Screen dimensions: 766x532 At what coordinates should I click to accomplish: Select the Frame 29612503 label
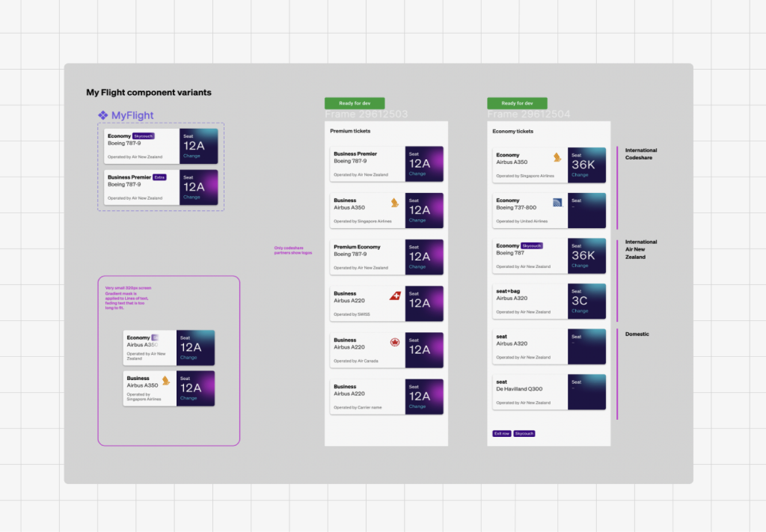click(x=367, y=114)
